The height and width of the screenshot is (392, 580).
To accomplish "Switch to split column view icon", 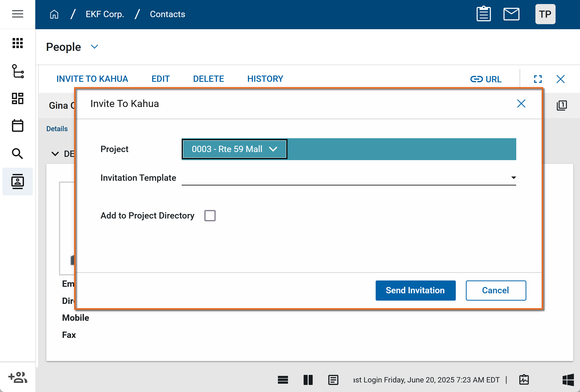I will coord(308,380).
